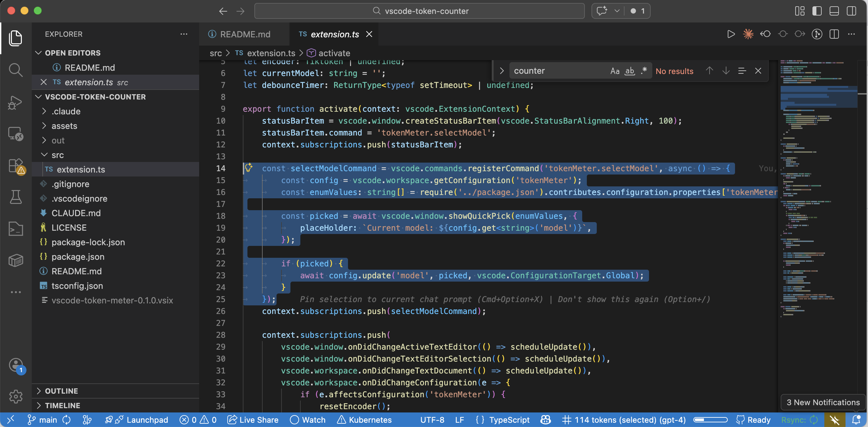The image size is (868, 427).
Task: Open the Search view in activity bar
Action: (16, 70)
